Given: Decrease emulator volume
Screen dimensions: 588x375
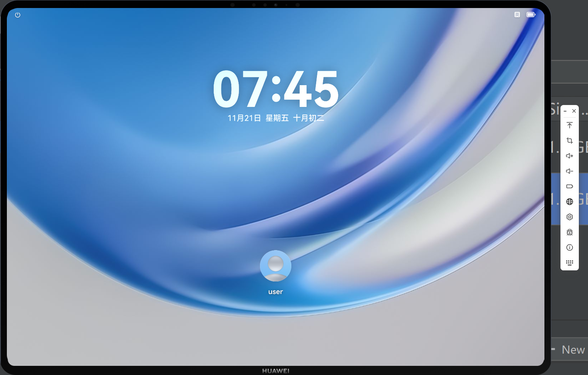Looking at the screenshot, I should pos(570,171).
